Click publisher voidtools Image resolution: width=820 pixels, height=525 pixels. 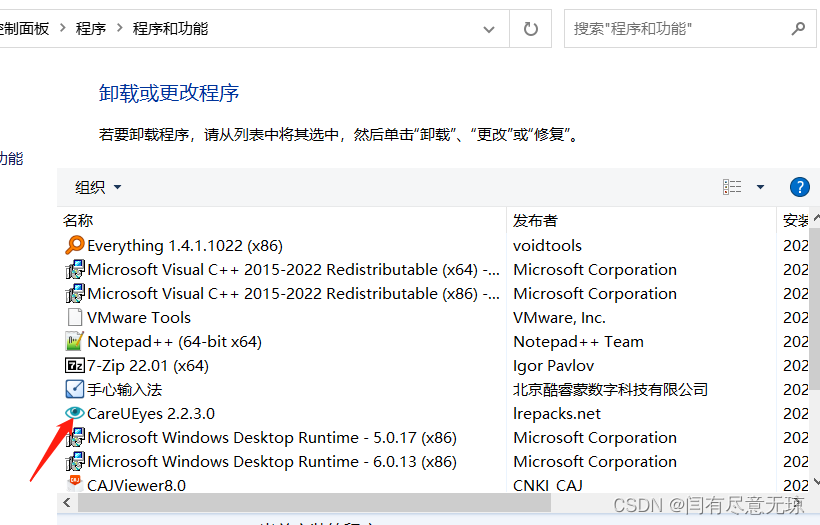(547, 245)
